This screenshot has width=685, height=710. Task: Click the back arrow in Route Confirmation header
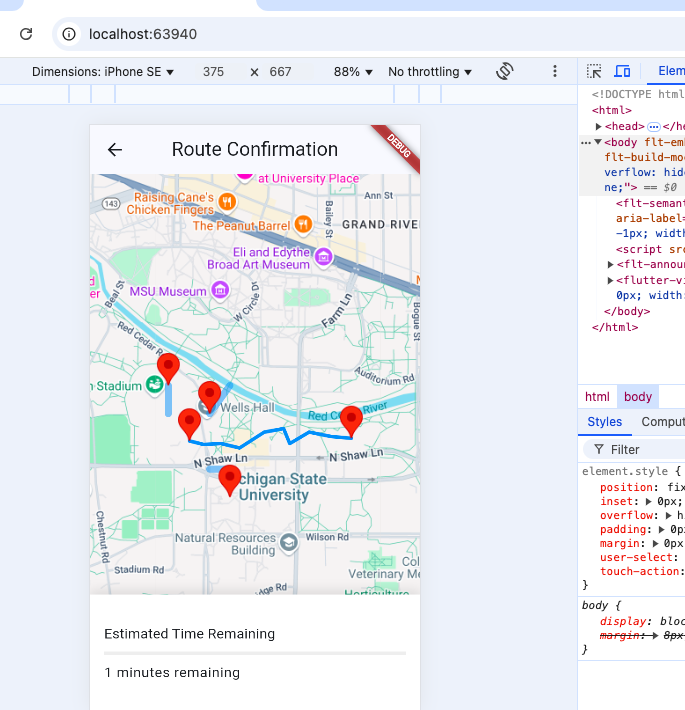(115, 150)
